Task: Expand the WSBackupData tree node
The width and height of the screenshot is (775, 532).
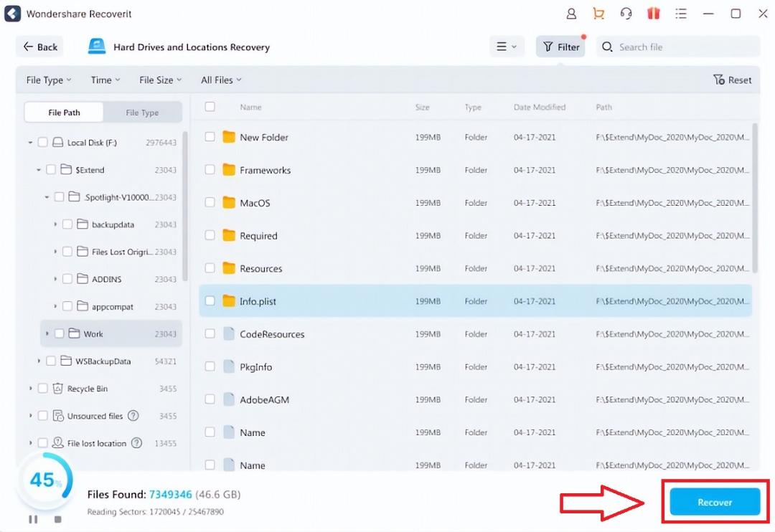Action: (39, 361)
